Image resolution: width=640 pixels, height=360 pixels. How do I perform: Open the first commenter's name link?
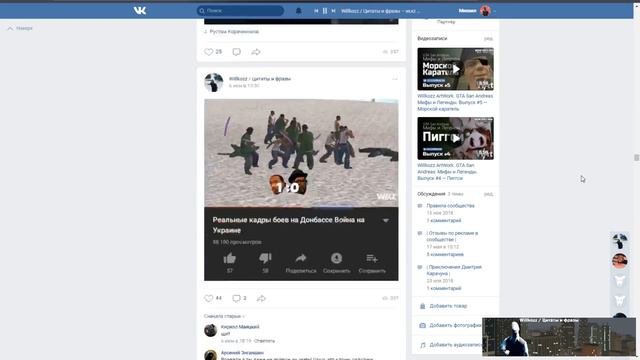coord(240,327)
